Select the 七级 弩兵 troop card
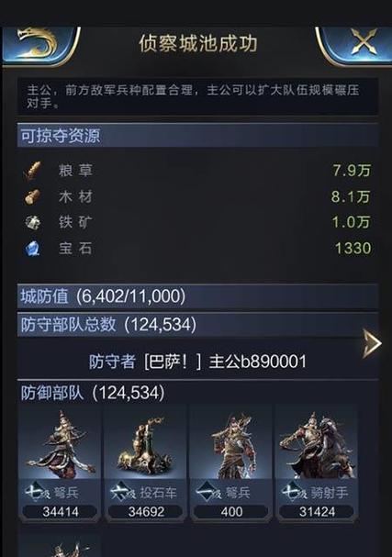 click(x=60, y=463)
